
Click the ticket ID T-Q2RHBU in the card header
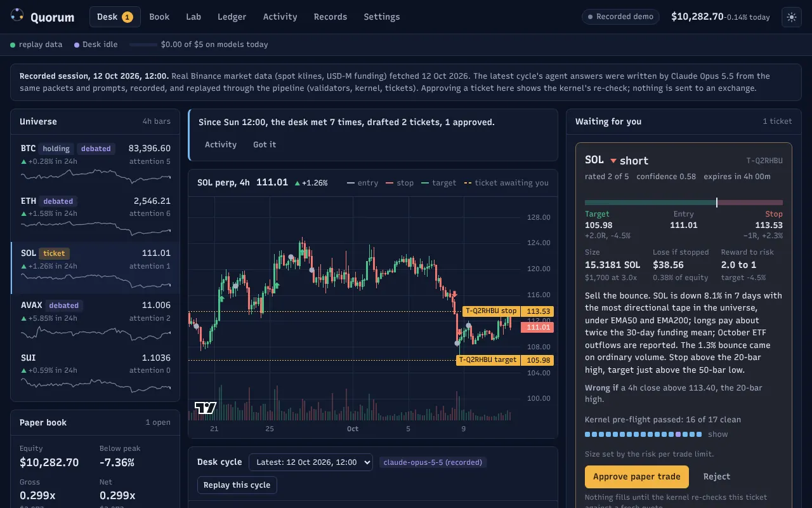click(764, 161)
